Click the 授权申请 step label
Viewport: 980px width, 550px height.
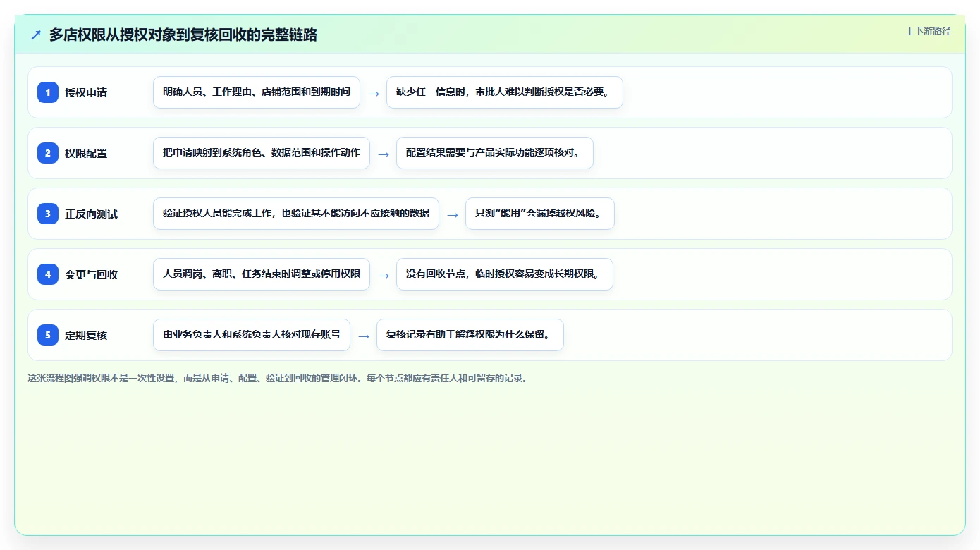coord(86,92)
